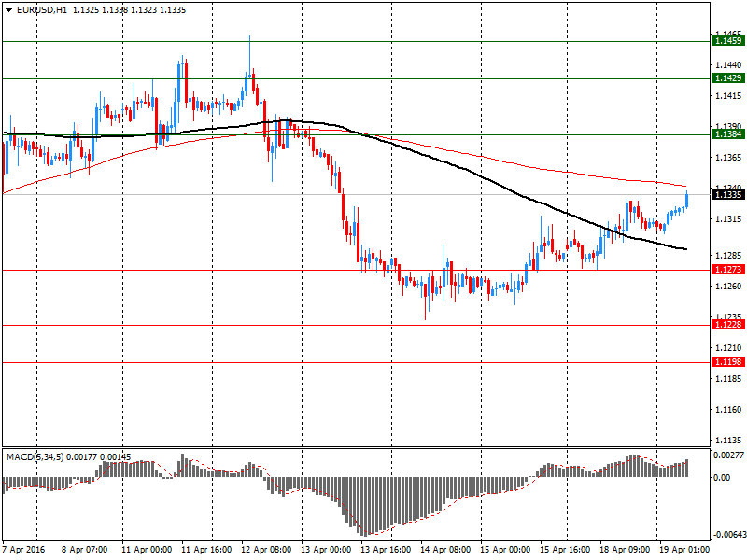Open the chart menu triangle beside EURUSD,H1
The height and width of the screenshot is (560, 747).
click(x=9, y=10)
